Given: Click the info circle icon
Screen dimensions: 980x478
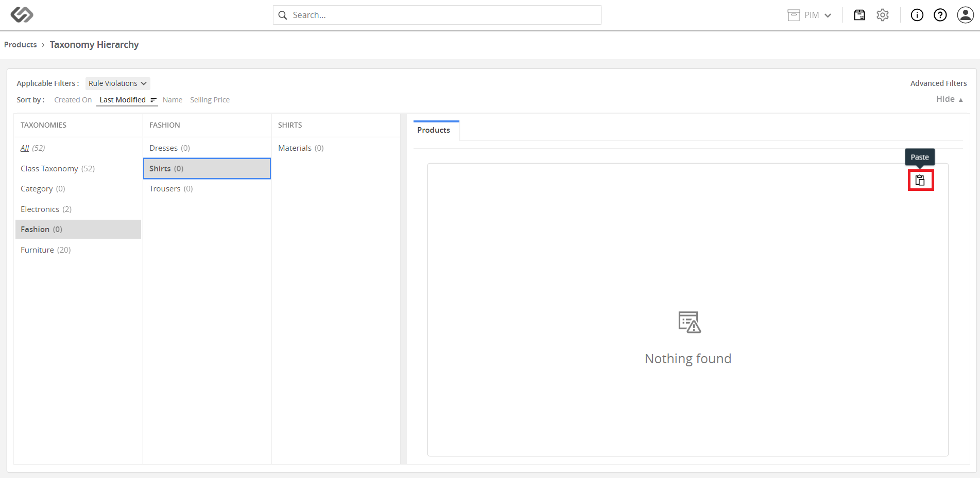Looking at the screenshot, I should point(917,15).
